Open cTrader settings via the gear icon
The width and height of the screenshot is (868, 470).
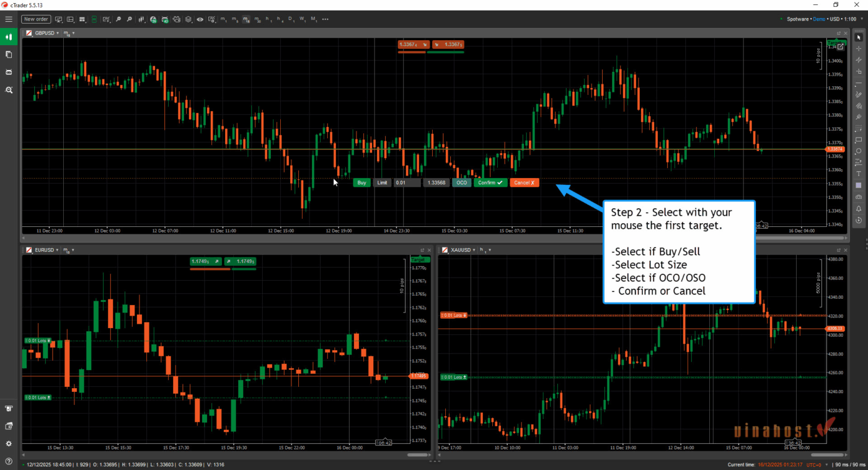(9, 444)
